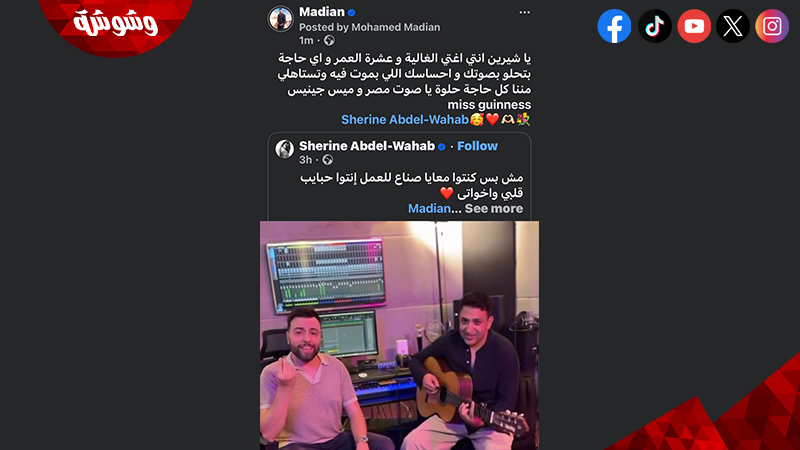Open the X social icon
The width and height of the screenshot is (800, 450).
pos(733,26)
